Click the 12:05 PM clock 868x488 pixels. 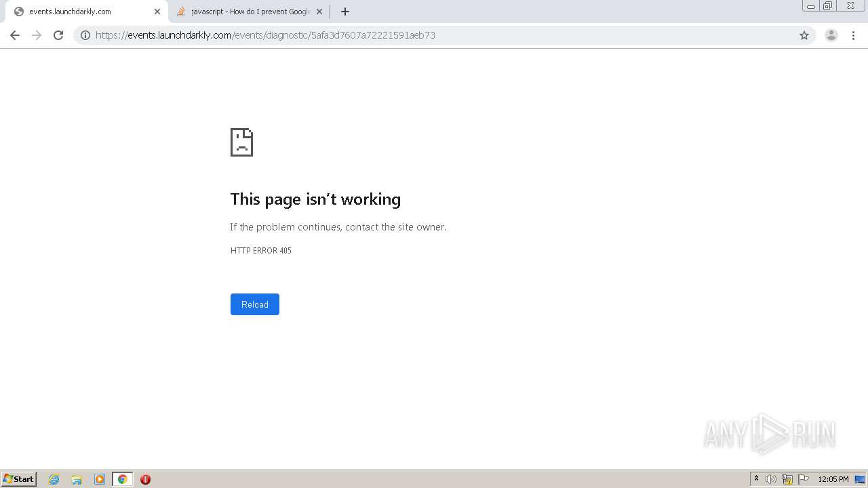pos(833,479)
